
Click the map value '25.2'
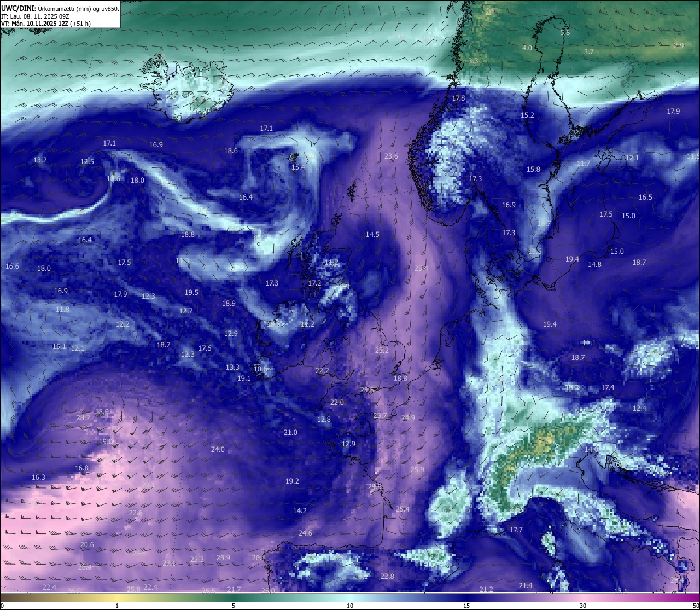(382, 350)
